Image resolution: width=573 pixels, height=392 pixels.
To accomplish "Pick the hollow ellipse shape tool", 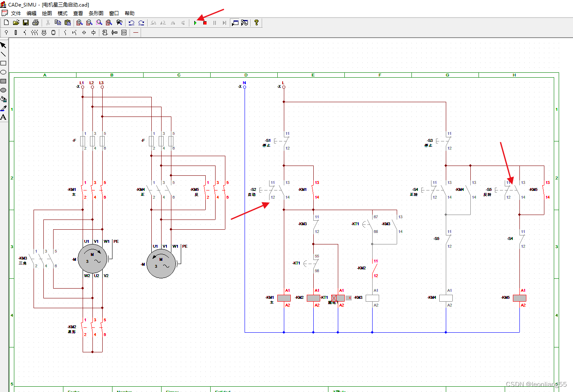I will coord(3,72).
